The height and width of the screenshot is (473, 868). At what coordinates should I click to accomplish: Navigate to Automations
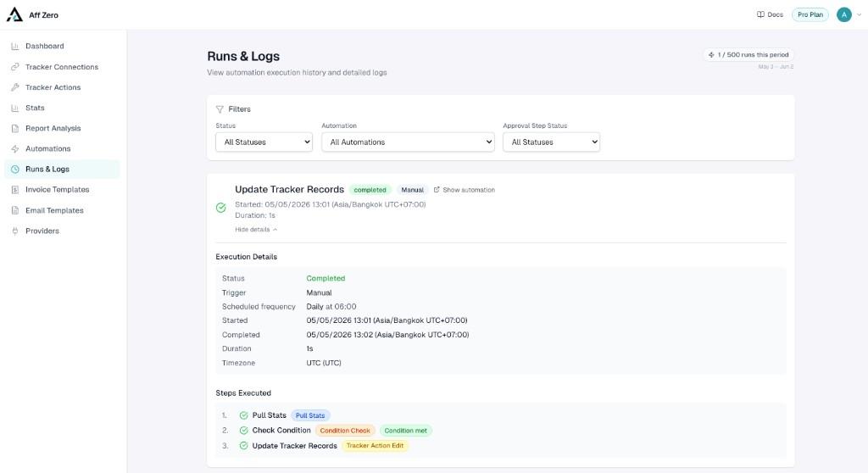click(x=62, y=149)
